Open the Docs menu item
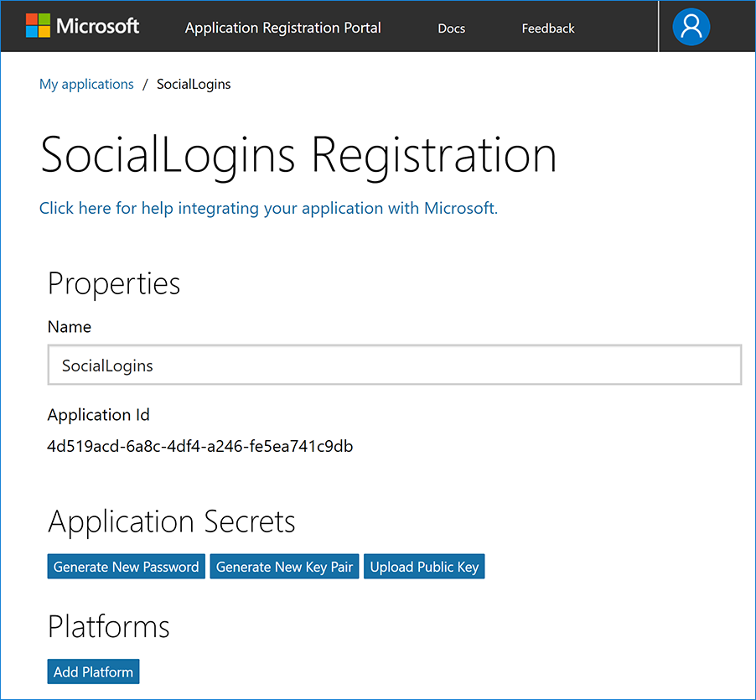Screen dimensions: 756x700 click(451, 28)
